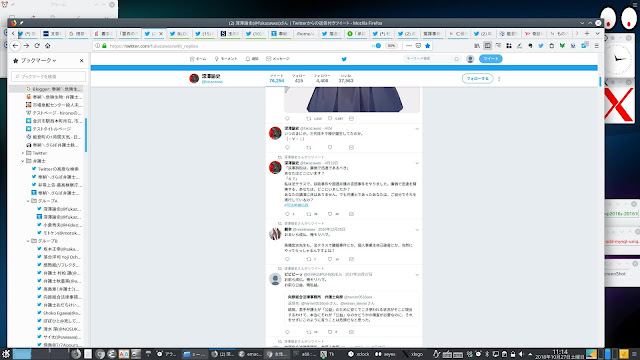The width and height of the screenshot is (640, 360).
Task: Open dropdown caret on ピピピーッ tweet
Action: click(417, 275)
